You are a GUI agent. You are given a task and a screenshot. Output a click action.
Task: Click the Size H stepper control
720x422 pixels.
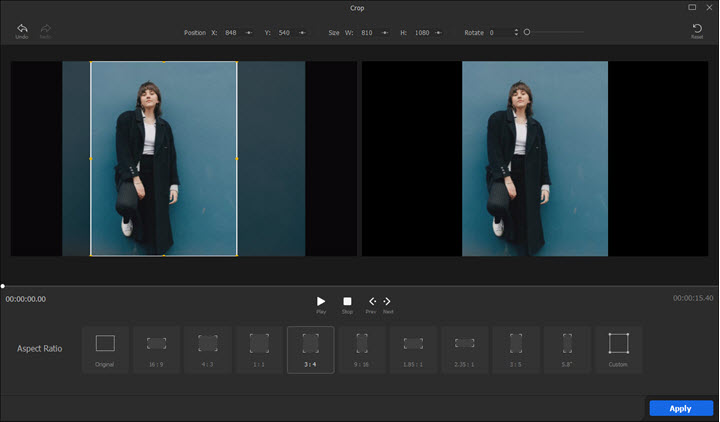[440, 33]
